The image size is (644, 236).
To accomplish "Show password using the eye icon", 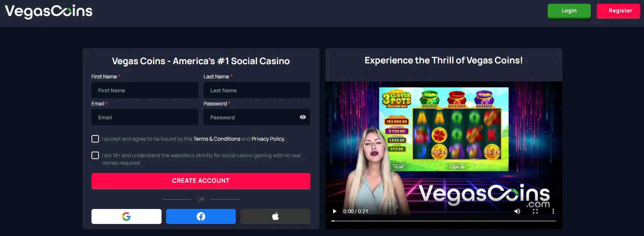I will (303, 117).
